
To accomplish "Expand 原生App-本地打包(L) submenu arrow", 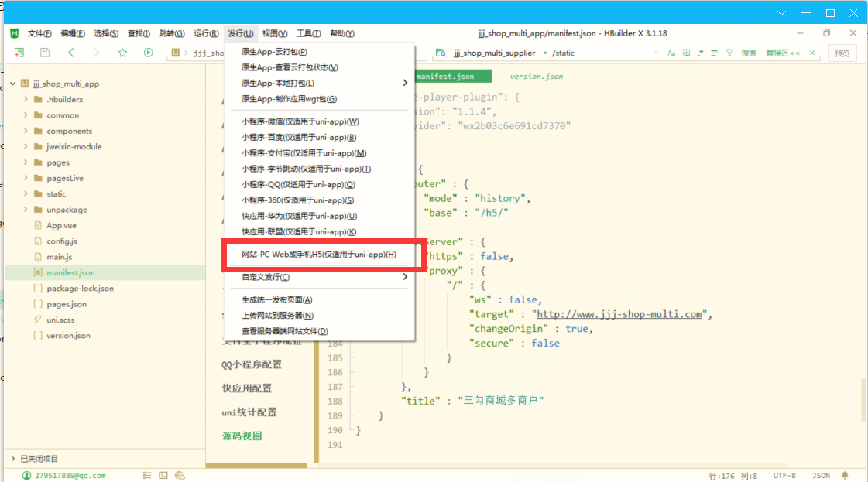I will 405,83.
